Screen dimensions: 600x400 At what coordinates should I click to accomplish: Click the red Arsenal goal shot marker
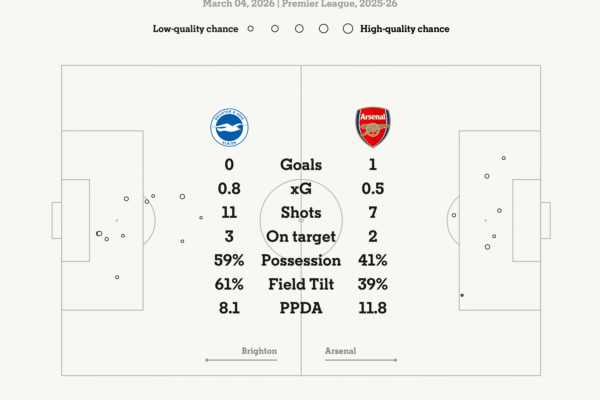461,295
